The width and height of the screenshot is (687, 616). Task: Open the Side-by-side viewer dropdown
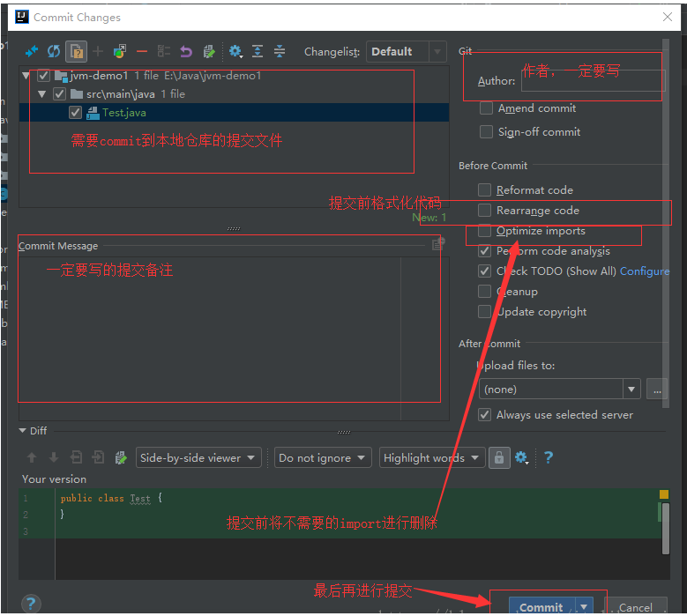tap(198, 457)
